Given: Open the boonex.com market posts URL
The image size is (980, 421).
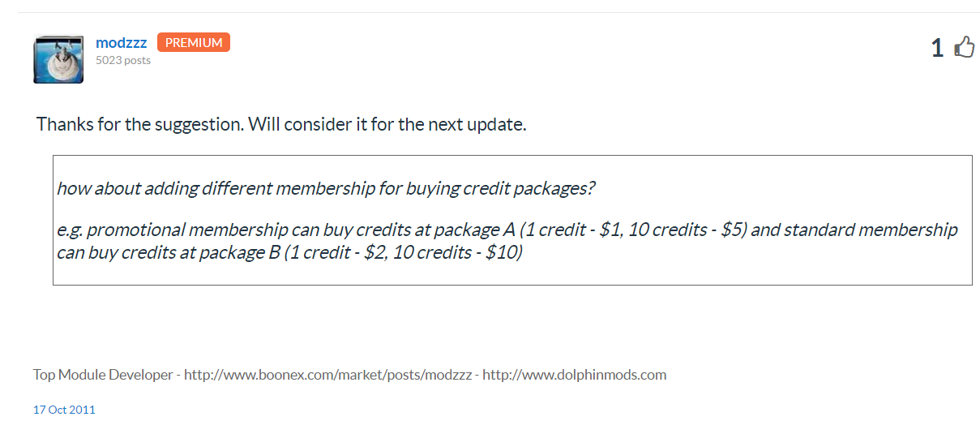Looking at the screenshot, I should click(331, 375).
